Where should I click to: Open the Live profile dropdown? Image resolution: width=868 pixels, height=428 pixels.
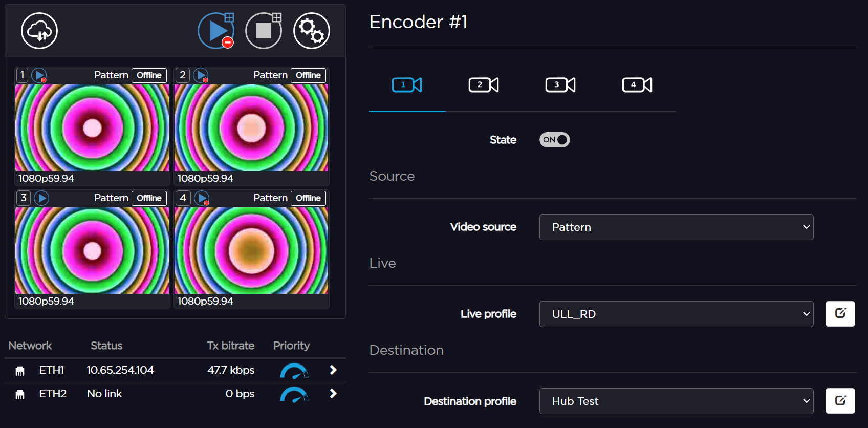click(x=677, y=314)
